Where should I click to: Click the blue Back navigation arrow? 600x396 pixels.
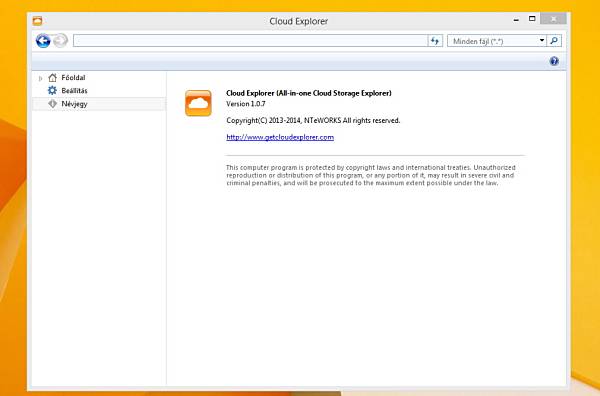coord(43,41)
